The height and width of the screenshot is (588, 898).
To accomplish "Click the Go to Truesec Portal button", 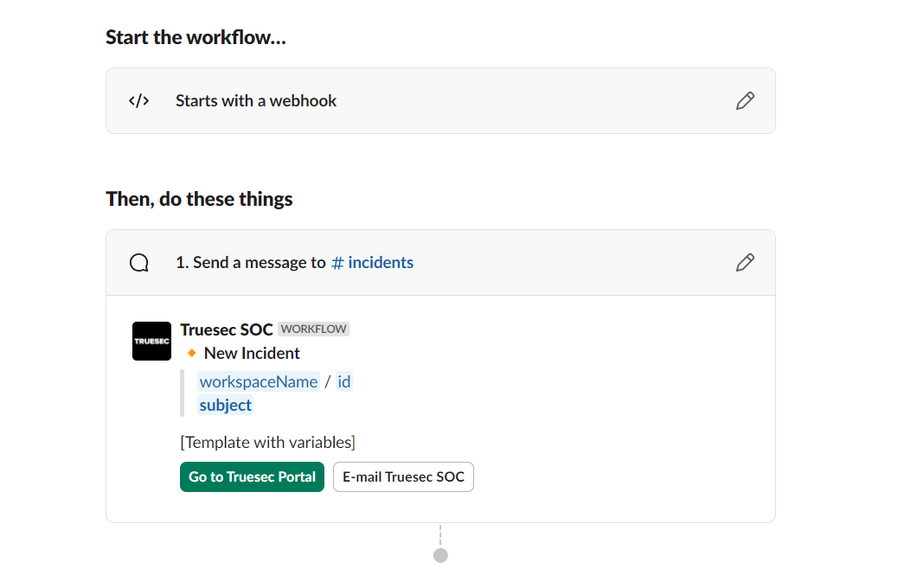I will click(252, 476).
